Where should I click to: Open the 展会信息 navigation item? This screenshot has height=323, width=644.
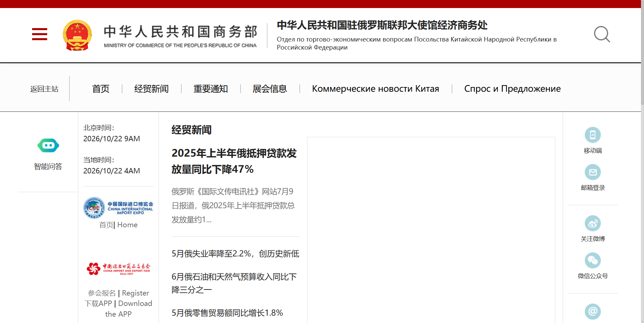270,89
